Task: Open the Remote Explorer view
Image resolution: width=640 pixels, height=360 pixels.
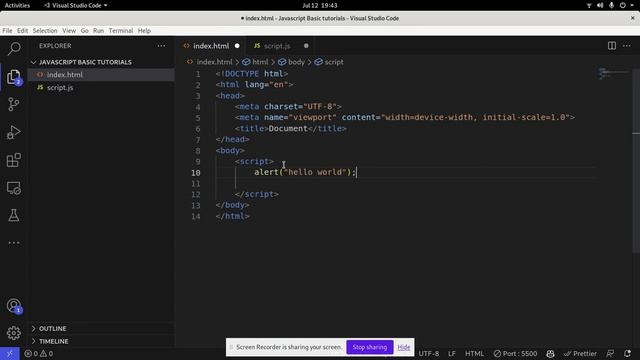Action: point(14,188)
